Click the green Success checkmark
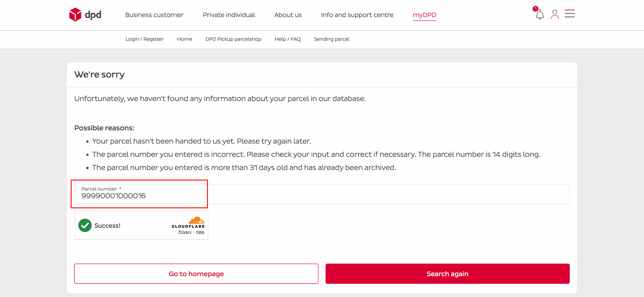Viewport: 644px width, 297px height. coord(85,225)
